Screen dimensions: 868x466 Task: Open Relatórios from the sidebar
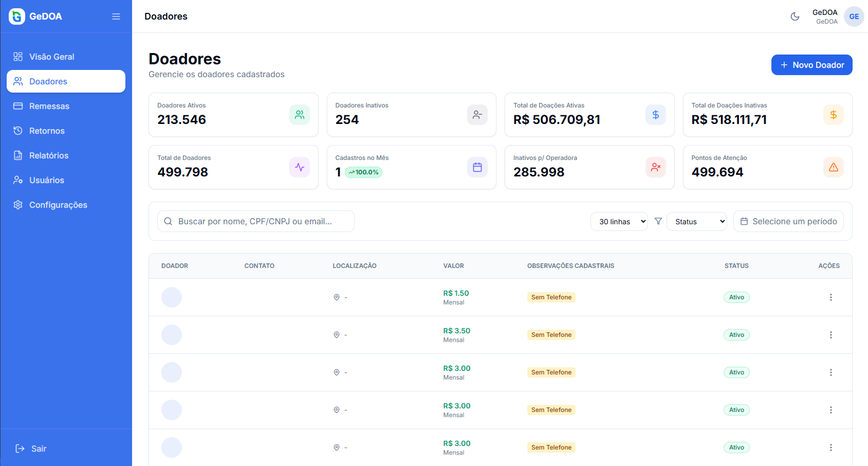[49, 155]
